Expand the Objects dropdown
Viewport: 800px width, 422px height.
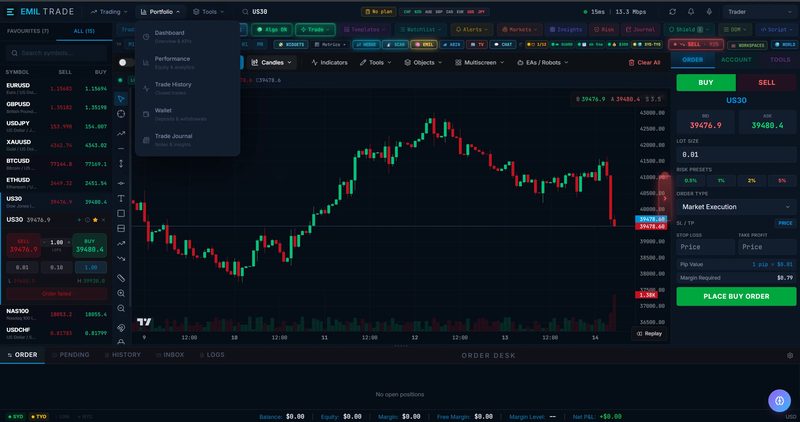click(x=422, y=62)
